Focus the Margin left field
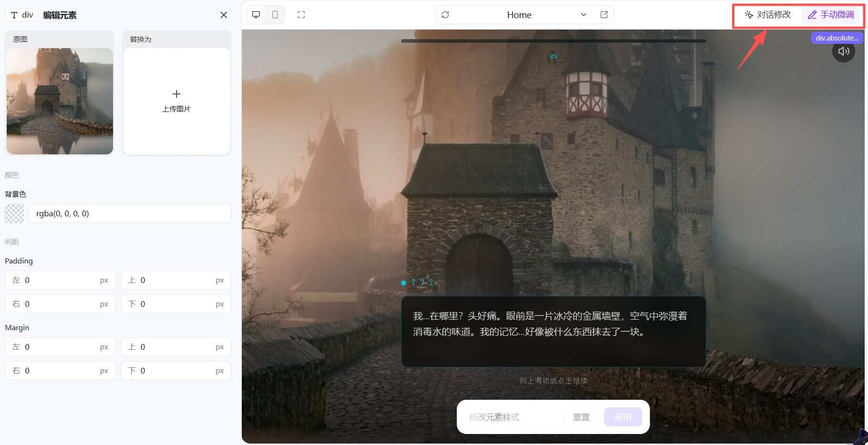This screenshot has width=868, height=445. pyautogui.click(x=60, y=347)
